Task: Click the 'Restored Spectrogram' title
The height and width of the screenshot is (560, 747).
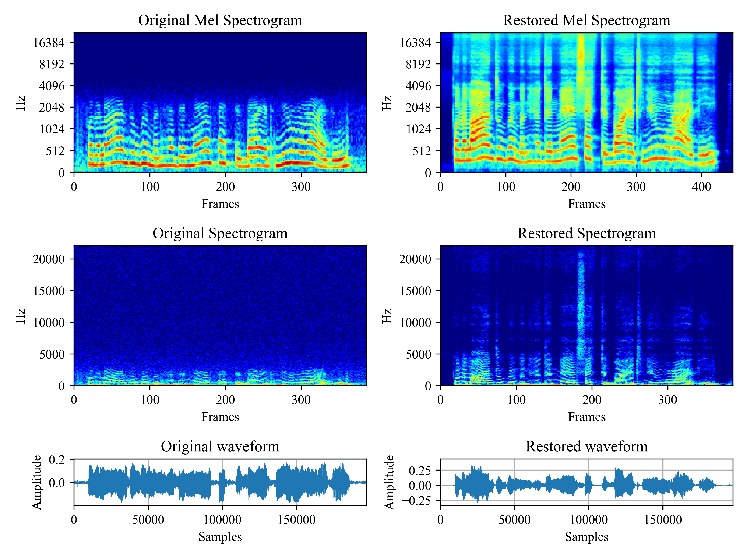Action: (x=587, y=234)
